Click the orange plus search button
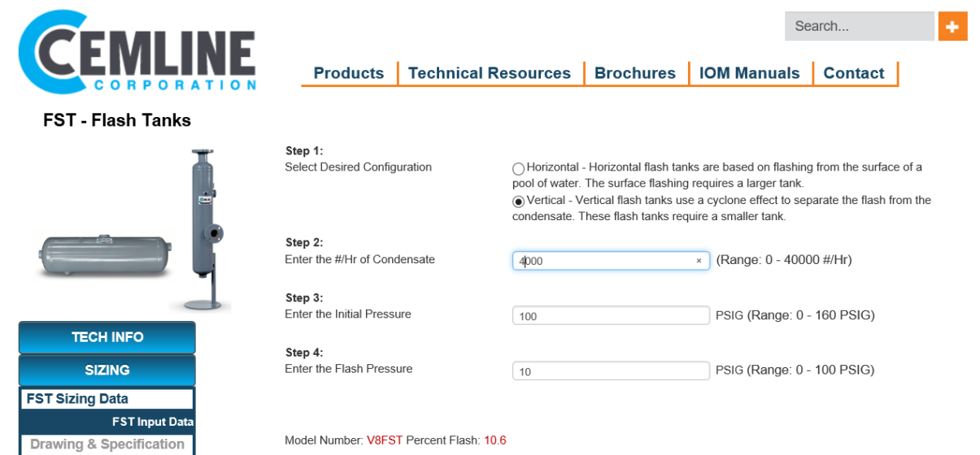 point(952,26)
